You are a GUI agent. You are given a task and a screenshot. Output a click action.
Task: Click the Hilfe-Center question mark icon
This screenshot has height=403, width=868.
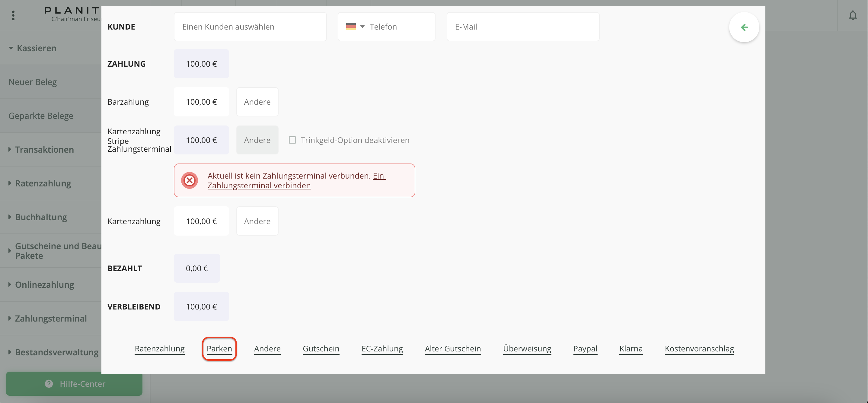(49, 383)
